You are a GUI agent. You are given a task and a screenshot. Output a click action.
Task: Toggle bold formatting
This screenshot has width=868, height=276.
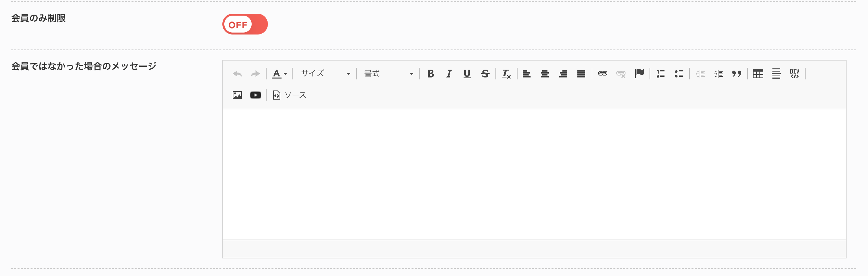431,74
